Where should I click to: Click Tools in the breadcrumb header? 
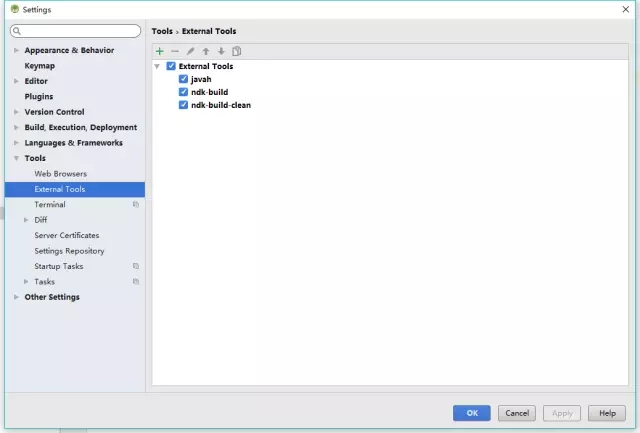click(162, 31)
